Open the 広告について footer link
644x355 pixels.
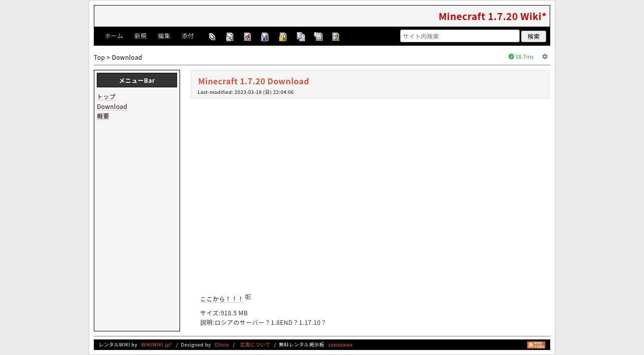pos(255,345)
